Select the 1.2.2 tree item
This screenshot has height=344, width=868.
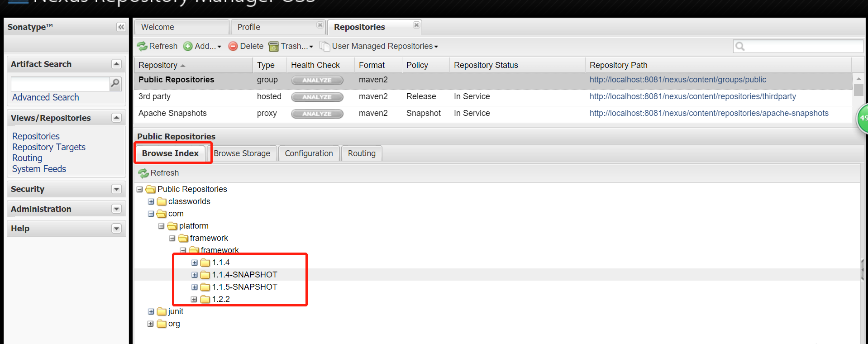(x=221, y=299)
